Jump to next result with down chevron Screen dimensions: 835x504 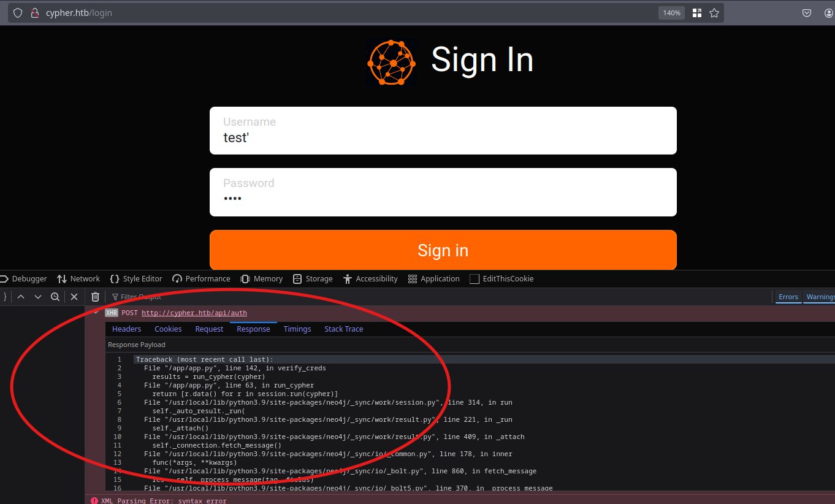coord(38,297)
